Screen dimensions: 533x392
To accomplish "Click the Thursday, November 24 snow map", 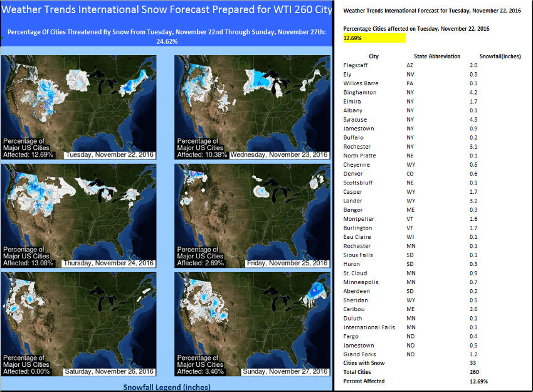I will (80, 215).
